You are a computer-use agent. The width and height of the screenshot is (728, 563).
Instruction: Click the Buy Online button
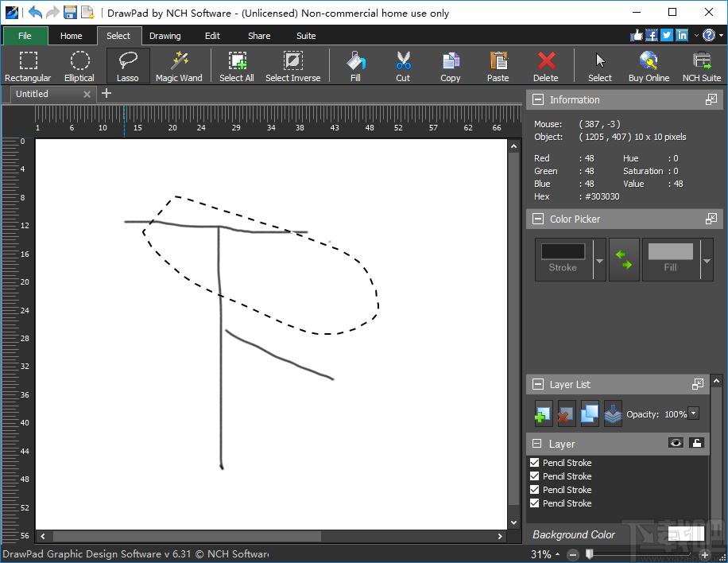[x=649, y=66]
